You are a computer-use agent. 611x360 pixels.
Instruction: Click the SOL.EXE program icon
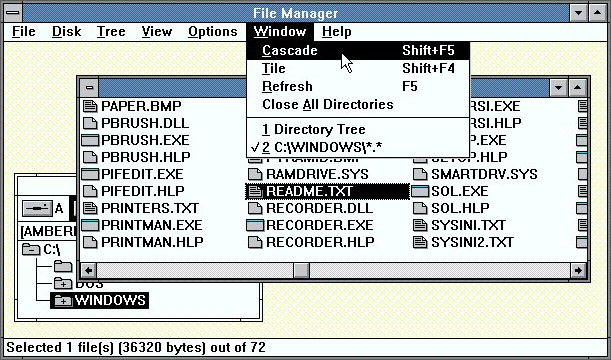coord(420,191)
